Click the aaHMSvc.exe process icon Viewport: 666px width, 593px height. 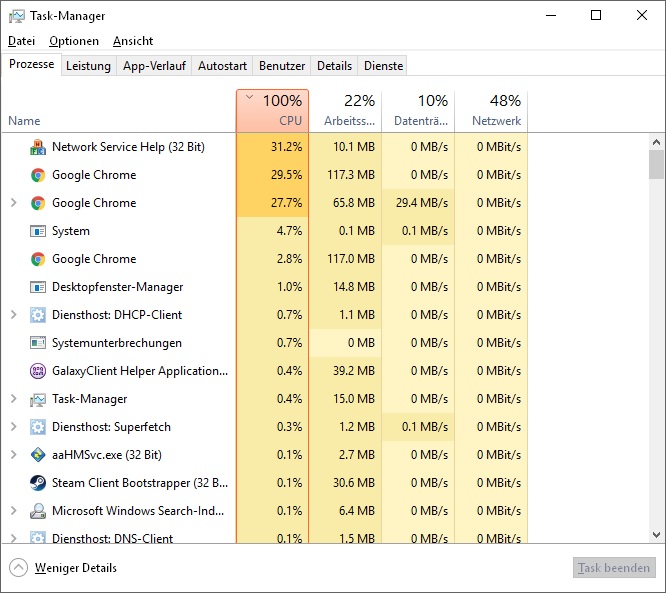point(38,455)
